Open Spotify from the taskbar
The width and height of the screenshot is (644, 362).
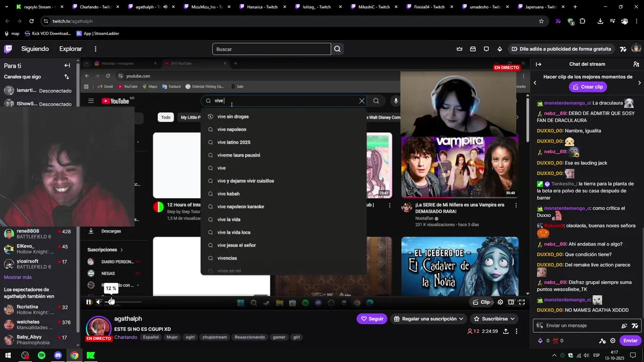[x=42, y=355]
